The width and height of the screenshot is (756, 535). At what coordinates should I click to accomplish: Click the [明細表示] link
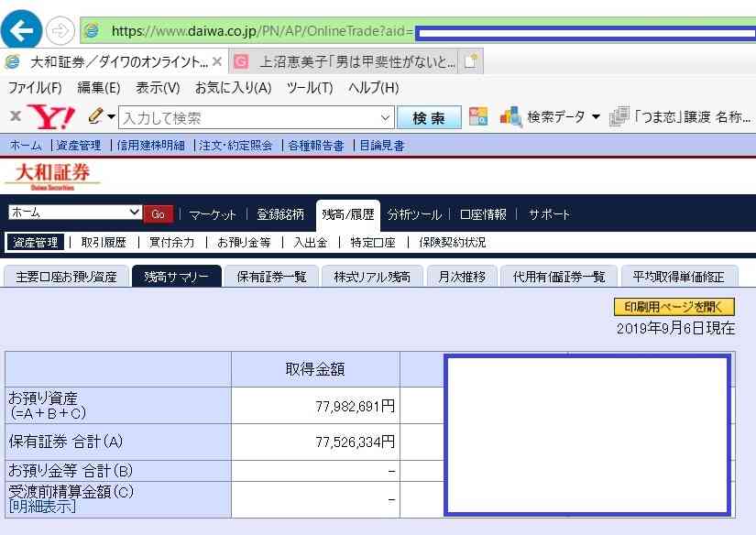42,507
